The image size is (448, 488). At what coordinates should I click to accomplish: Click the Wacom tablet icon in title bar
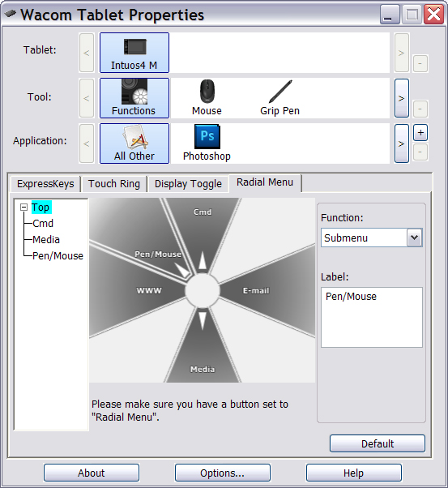pyautogui.click(x=11, y=14)
